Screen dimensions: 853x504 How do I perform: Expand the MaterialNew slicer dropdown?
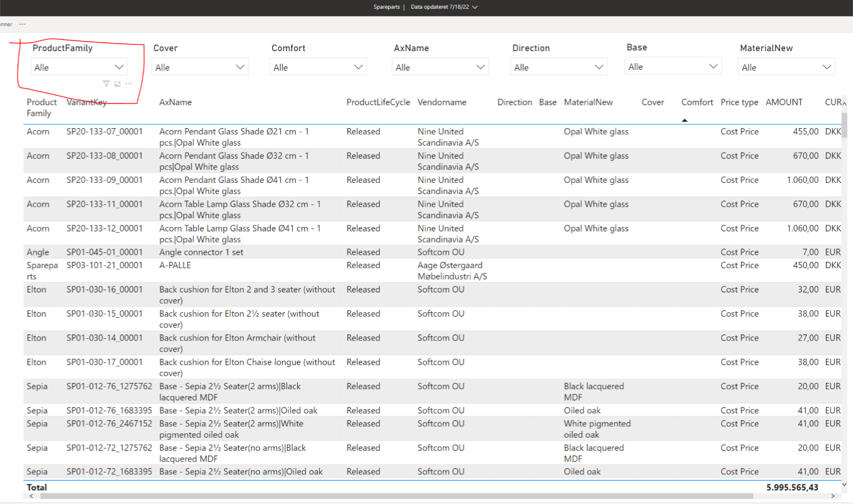click(x=827, y=67)
